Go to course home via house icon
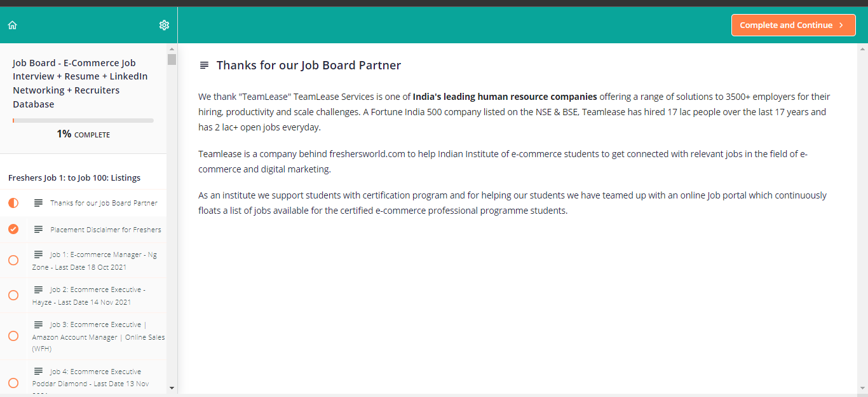The height and width of the screenshot is (397, 868). (12, 25)
